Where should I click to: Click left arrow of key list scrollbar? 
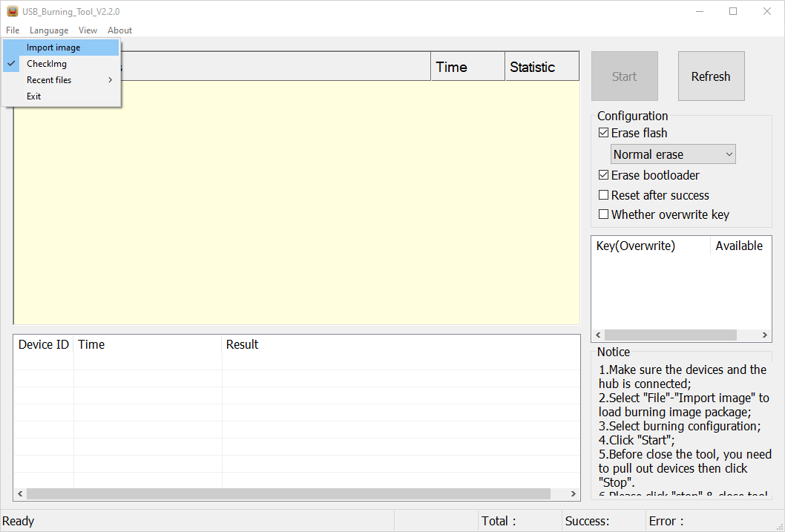pos(598,335)
